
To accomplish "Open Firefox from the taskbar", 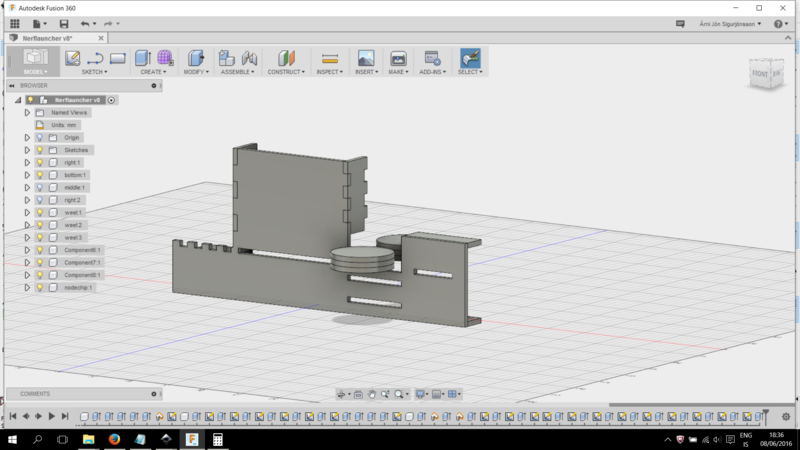I will pos(114,439).
